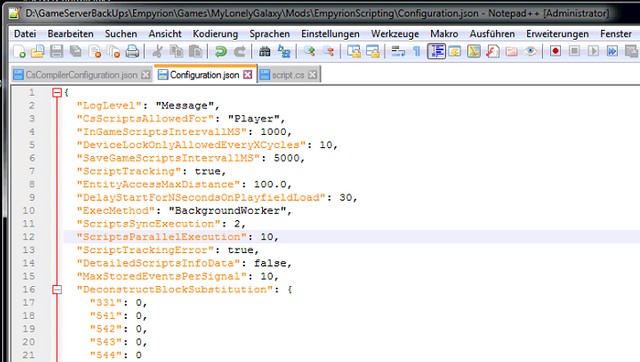This screenshot has width=640, height=362.
Task: Open the Werkzeuge menu
Action: tap(395, 34)
